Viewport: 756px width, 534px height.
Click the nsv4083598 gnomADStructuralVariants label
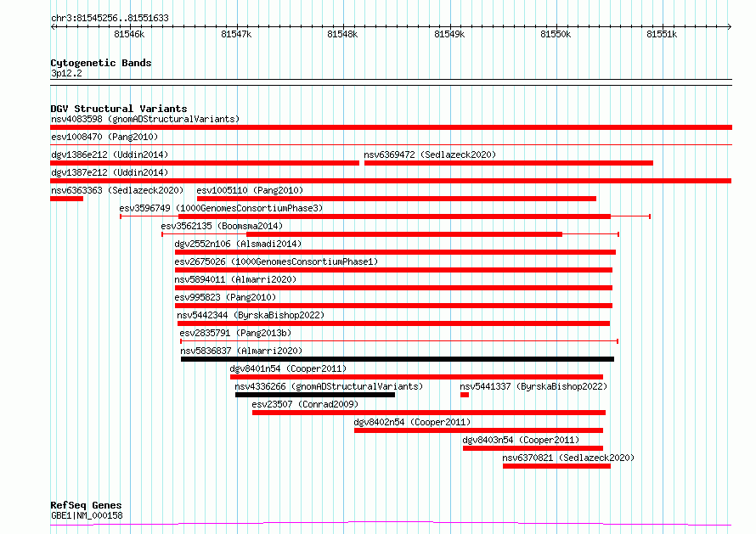click(x=145, y=119)
